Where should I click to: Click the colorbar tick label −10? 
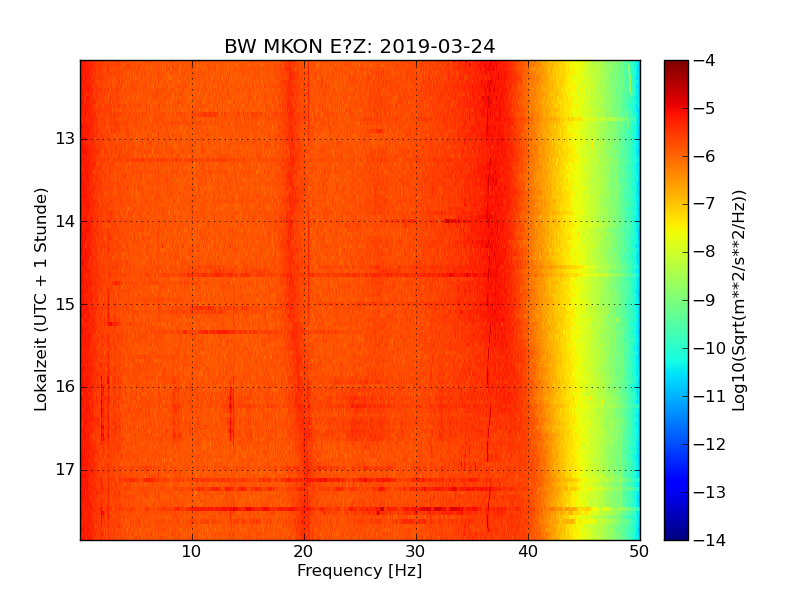(x=710, y=348)
